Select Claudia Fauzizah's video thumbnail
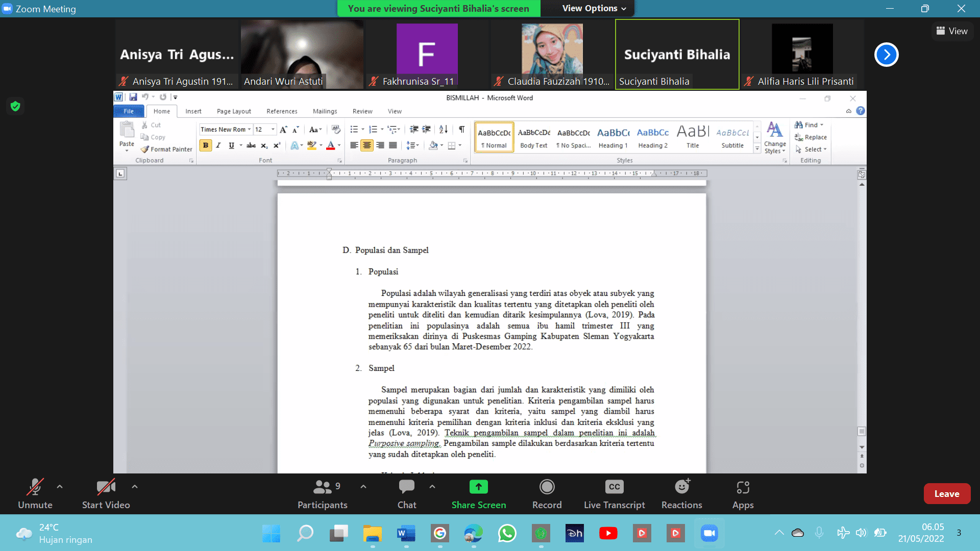 pyautogui.click(x=552, y=54)
